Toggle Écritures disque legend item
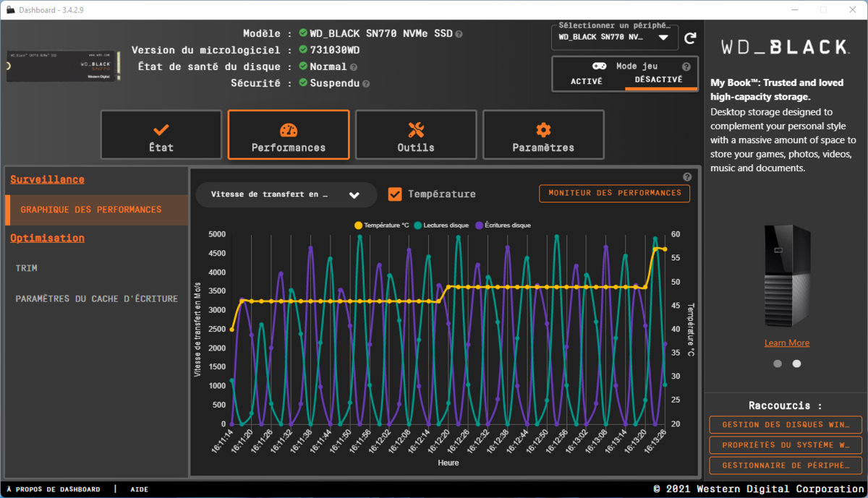Screen dimensions: 868x498 click(503, 226)
